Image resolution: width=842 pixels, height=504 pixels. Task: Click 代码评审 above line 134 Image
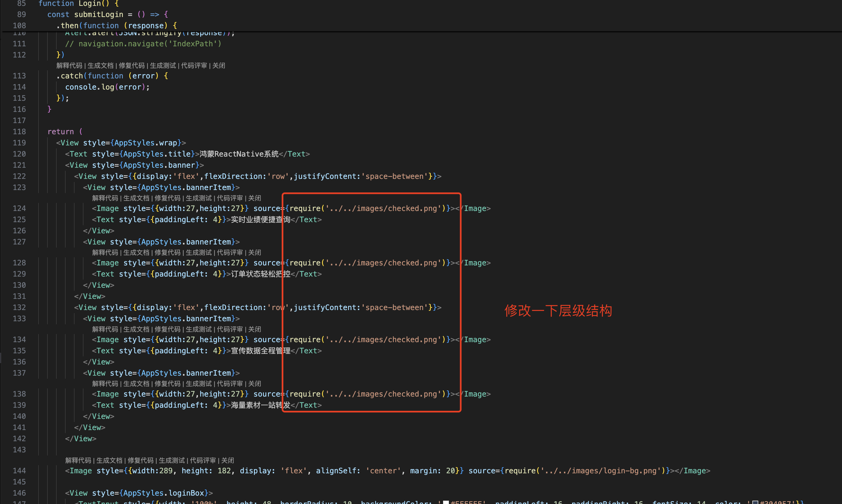tap(230, 329)
